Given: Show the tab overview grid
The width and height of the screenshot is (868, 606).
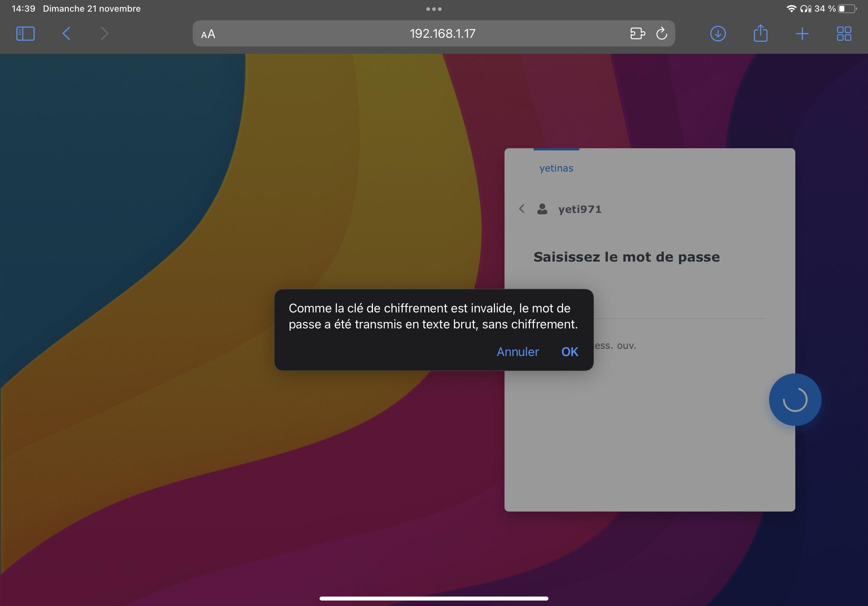Looking at the screenshot, I should tap(844, 34).
